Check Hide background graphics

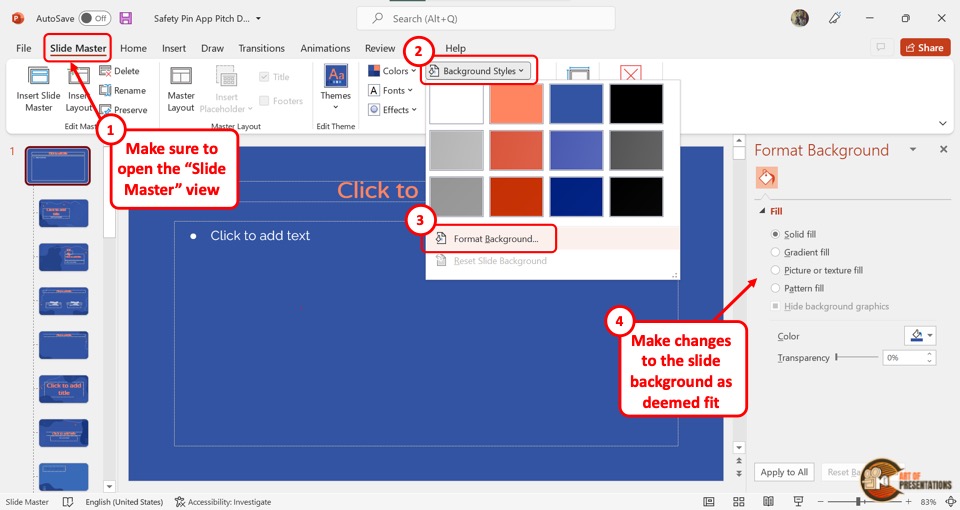(775, 306)
